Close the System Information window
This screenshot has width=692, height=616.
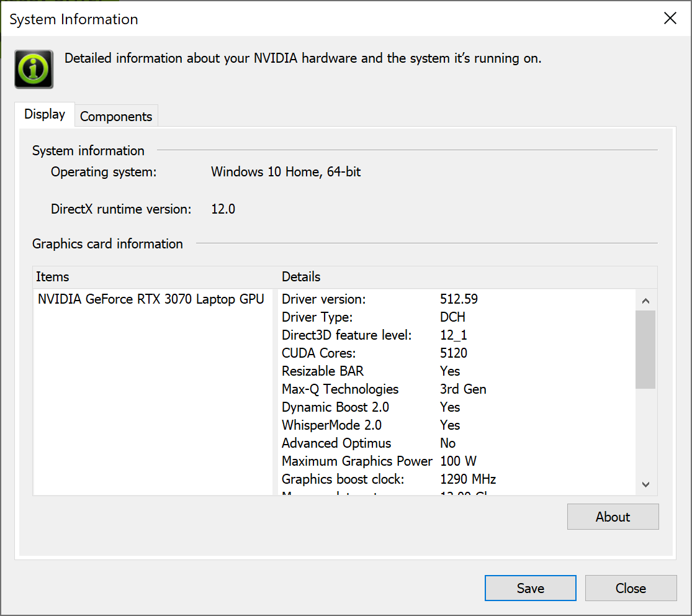click(670, 19)
